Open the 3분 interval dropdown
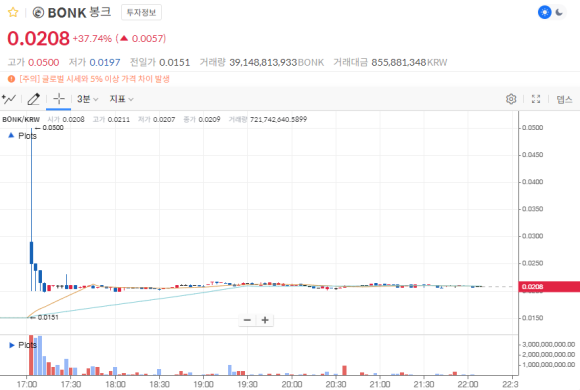Screen dimensions: 580x390 [87, 99]
